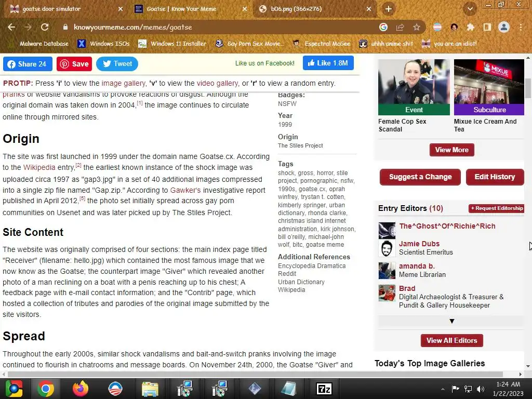Reload the knowyourmeme page
This screenshot has height=399, width=532.
tap(45, 27)
